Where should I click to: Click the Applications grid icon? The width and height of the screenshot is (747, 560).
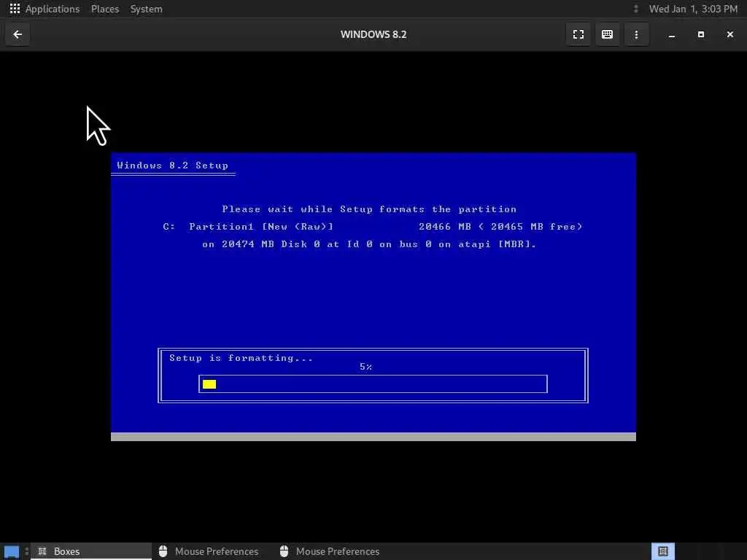click(x=15, y=9)
